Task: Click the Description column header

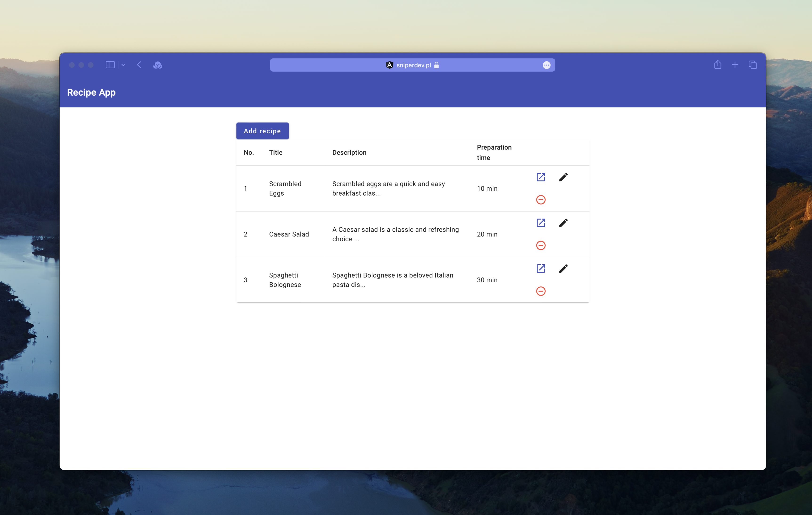Action: [x=349, y=152]
